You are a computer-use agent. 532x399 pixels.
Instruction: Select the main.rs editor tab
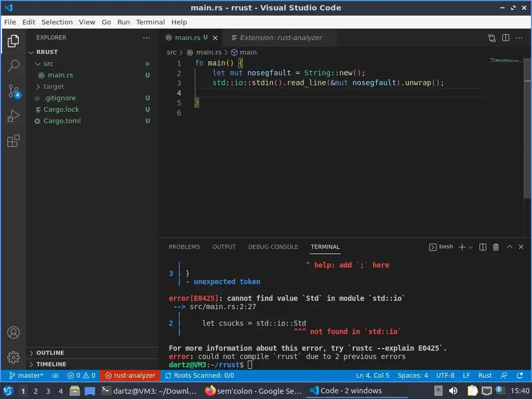(x=187, y=37)
